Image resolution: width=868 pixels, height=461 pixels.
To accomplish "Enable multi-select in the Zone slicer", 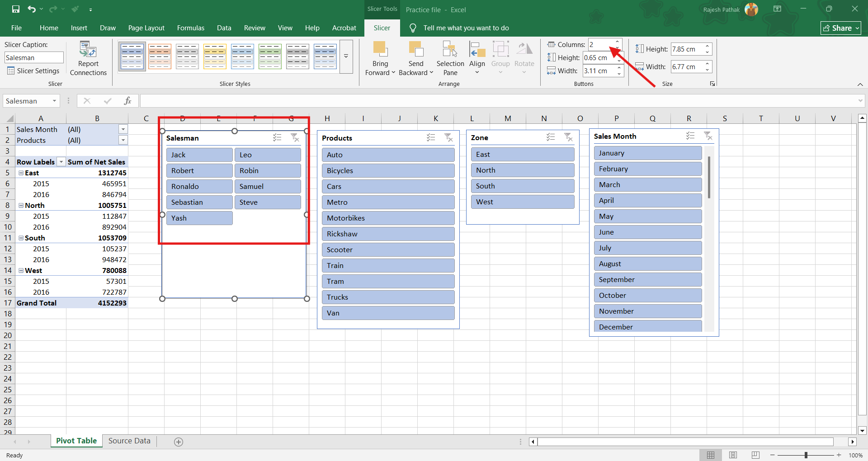I will pyautogui.click(x=551, y=137).
